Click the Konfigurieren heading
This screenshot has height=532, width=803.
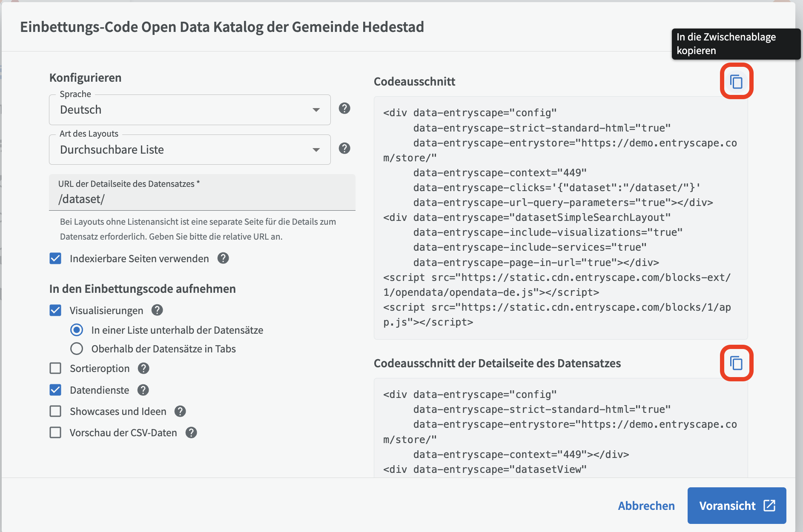(x=86, y=77)
